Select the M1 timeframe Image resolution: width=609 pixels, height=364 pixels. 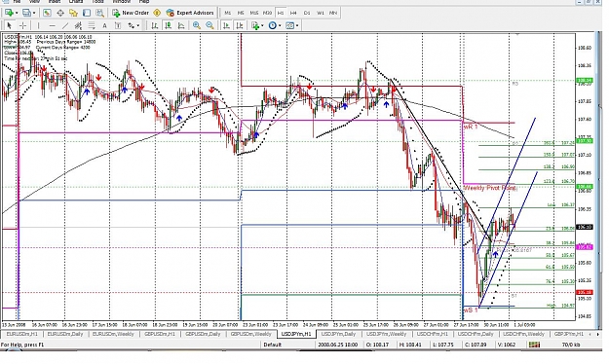point(228,13)
